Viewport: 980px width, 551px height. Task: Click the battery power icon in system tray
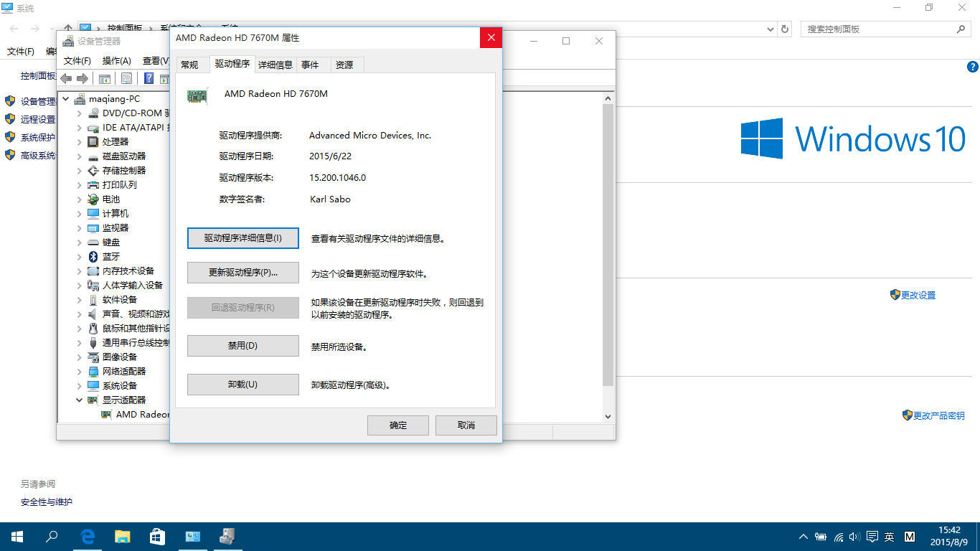point(820,537)
